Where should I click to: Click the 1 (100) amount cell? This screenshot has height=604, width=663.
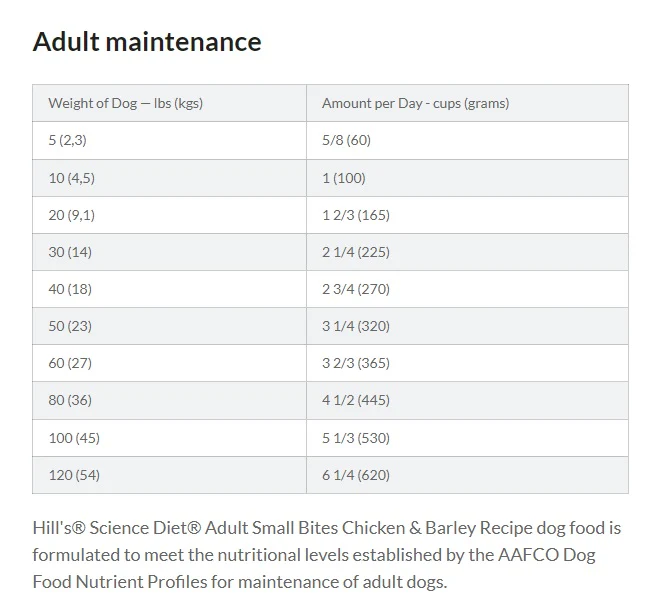tap(467, 178)
